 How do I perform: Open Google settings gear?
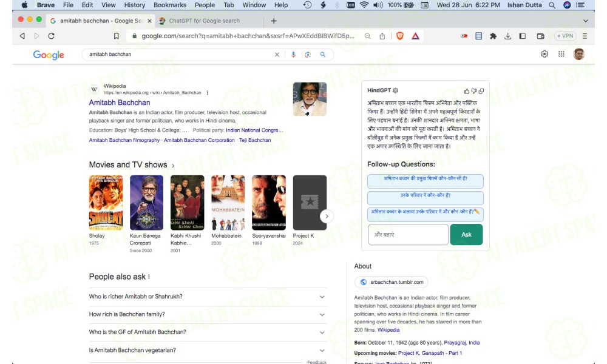[544, 54]
